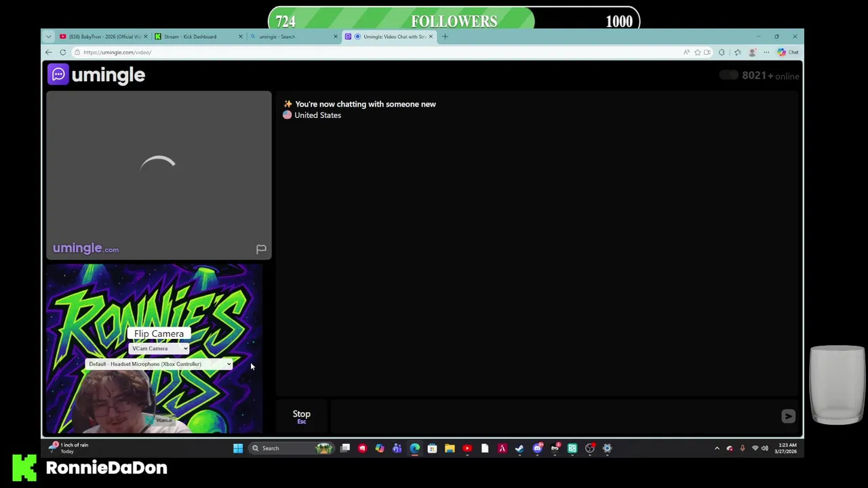Viewport: 868px width, 488px height.
Task: Click the camera icon in the address bar
Action: (707, 52)
